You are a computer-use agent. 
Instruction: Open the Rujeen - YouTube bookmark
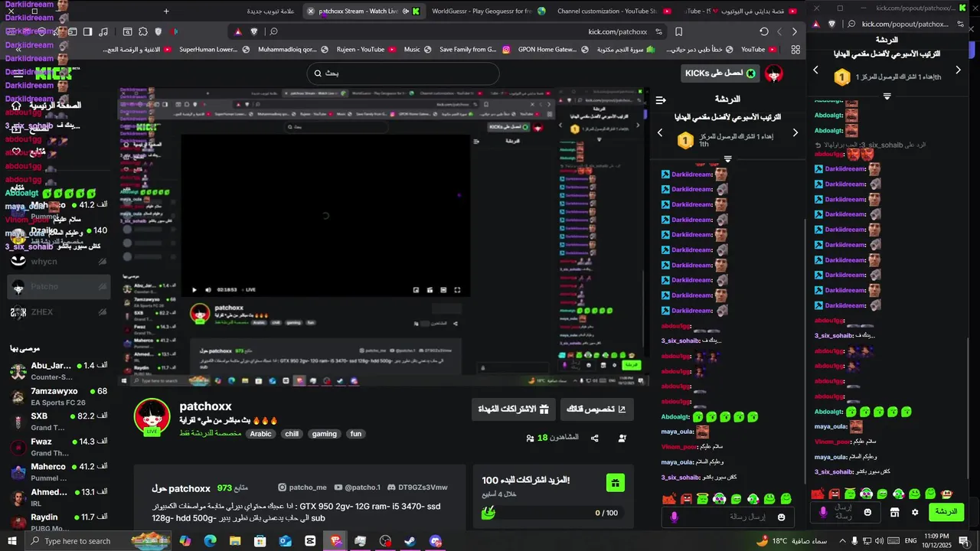[x=367, y=49]
